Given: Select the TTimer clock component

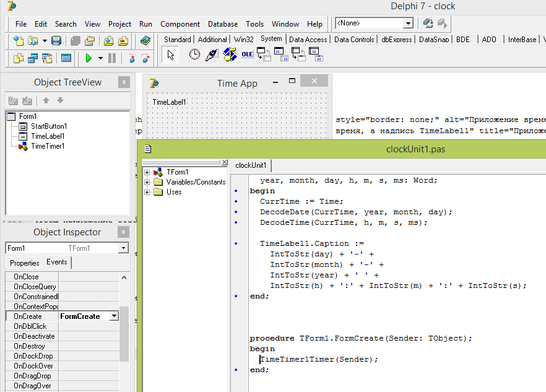Looking at the screenshot, I should (194, 54).
